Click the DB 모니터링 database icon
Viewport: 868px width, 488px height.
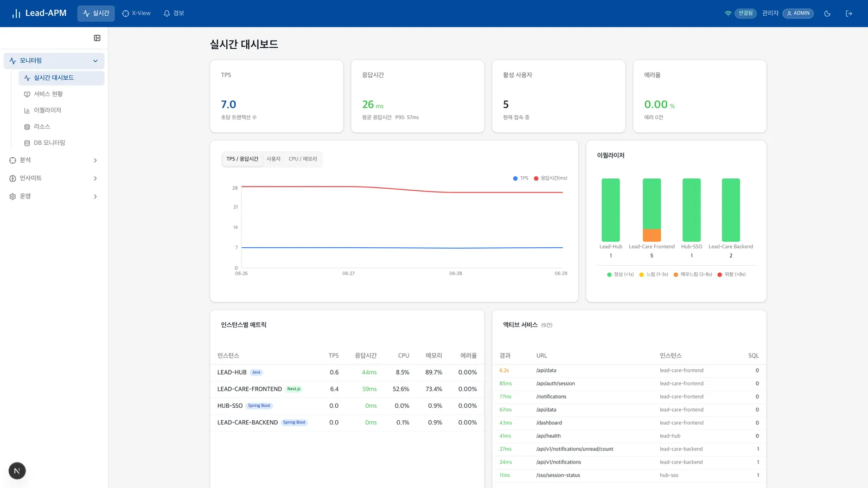tap(27, 143)
